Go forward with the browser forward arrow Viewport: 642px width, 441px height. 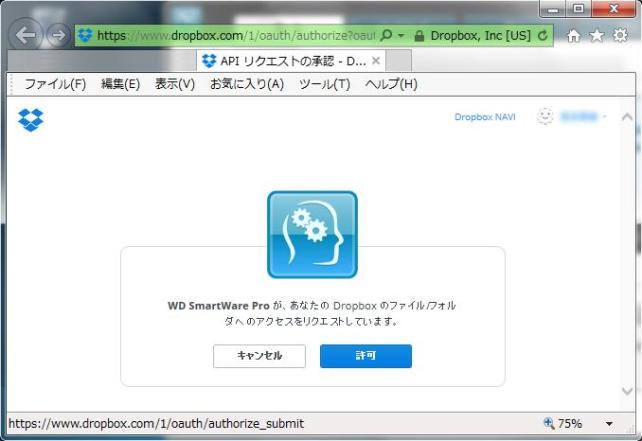[58, 35]
